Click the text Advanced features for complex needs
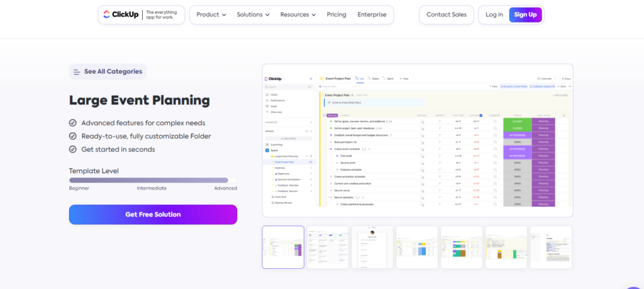Screen dimensions: 644x289 (x=143, y=123)
